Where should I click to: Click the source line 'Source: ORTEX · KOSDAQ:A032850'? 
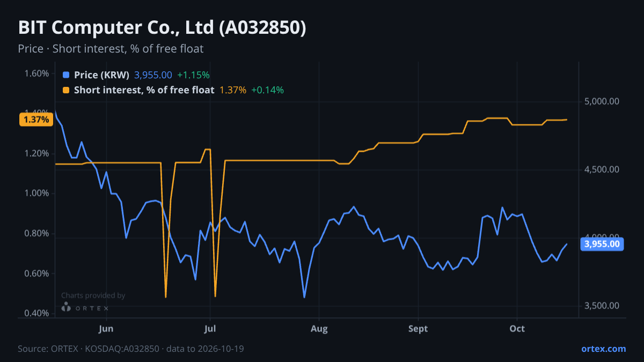[89, 349]
